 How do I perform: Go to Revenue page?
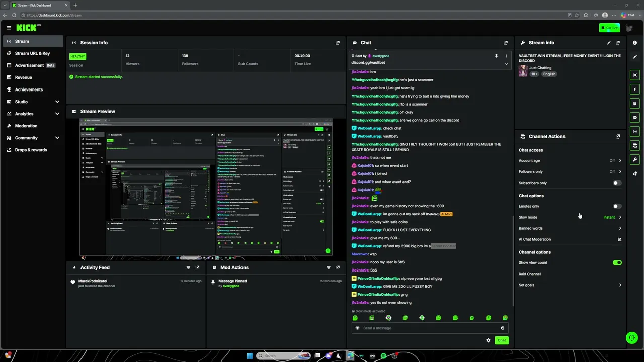coord(33,77)
